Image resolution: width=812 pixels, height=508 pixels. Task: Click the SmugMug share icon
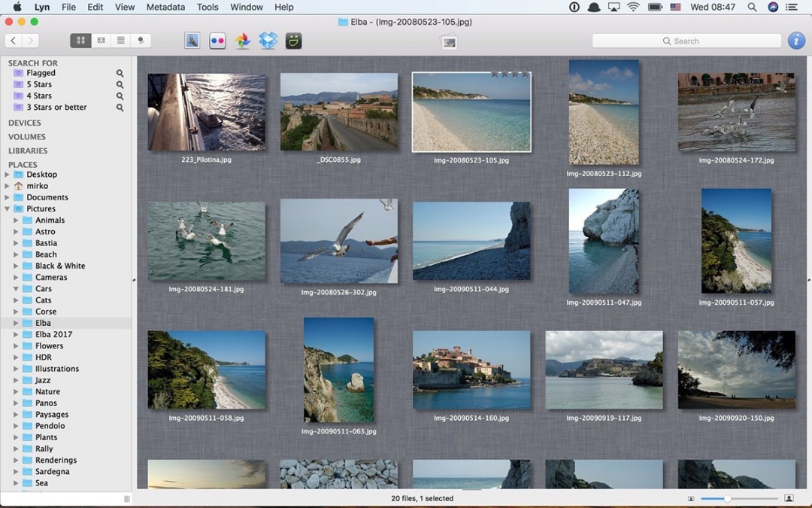(294, 41)
